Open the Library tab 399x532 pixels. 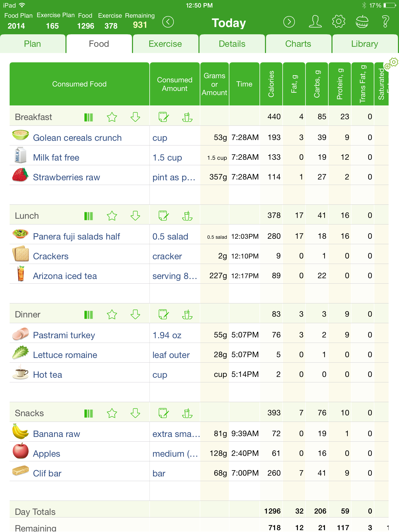click(365, 44)
